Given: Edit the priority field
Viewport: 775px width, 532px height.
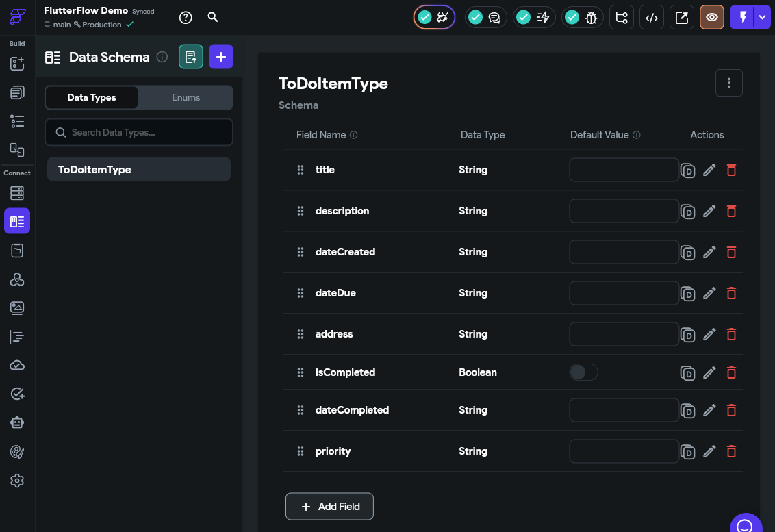Looking at the screenshot, I should 709,451.
